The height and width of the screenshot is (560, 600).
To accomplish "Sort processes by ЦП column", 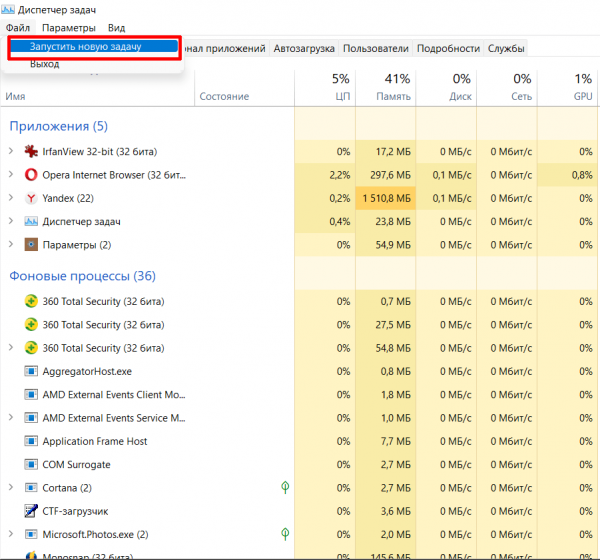I will pyautogui.click(x=325, y=88).
